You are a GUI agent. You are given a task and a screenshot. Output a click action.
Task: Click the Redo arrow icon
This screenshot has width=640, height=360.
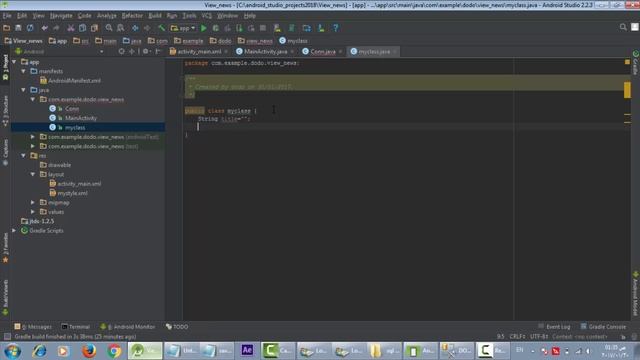(56, 28)
